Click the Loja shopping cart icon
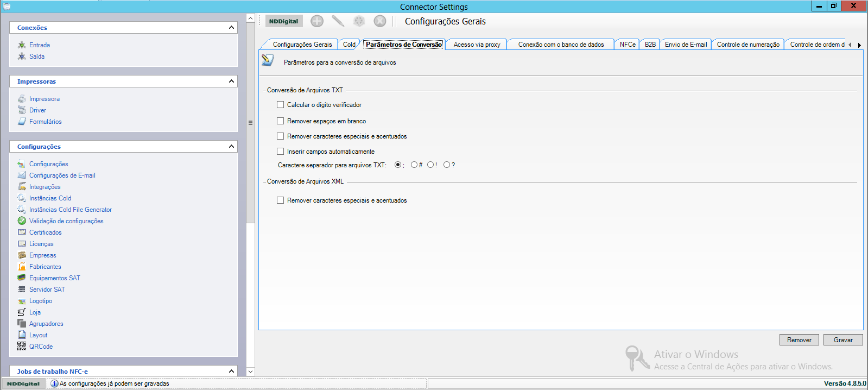 pyautogui.click(x=22, y=312)
